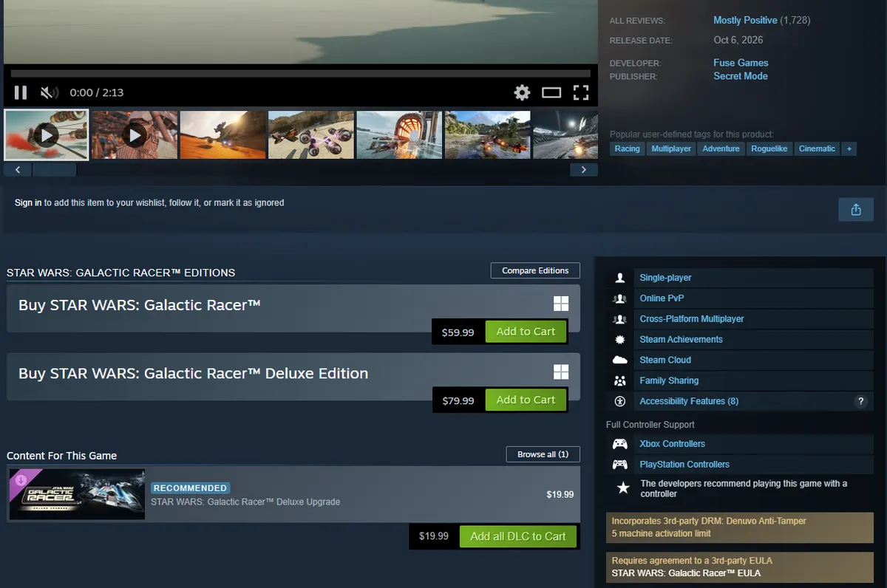Click the Cross-Platform Multiplayer icon
Viewport: 887px width, 588px height.
620,319
